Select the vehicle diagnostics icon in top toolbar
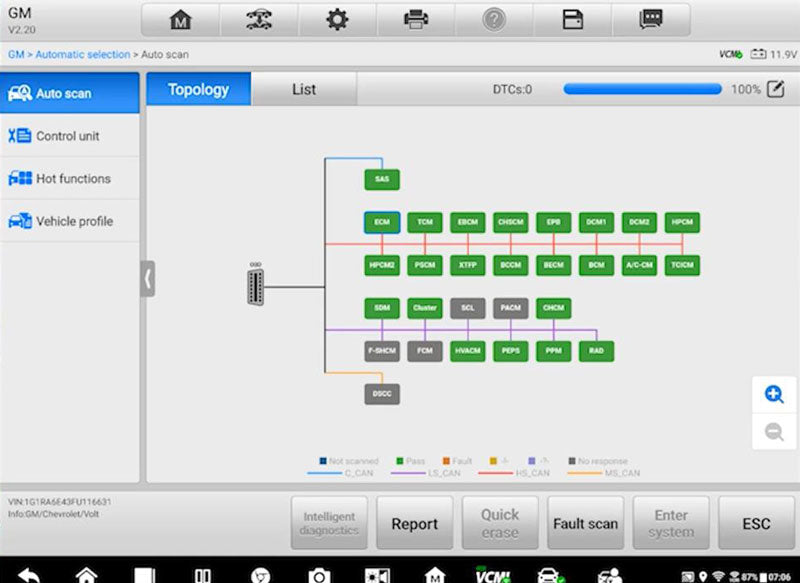This screenshot has width=800, height=583. tap(259, 18)
